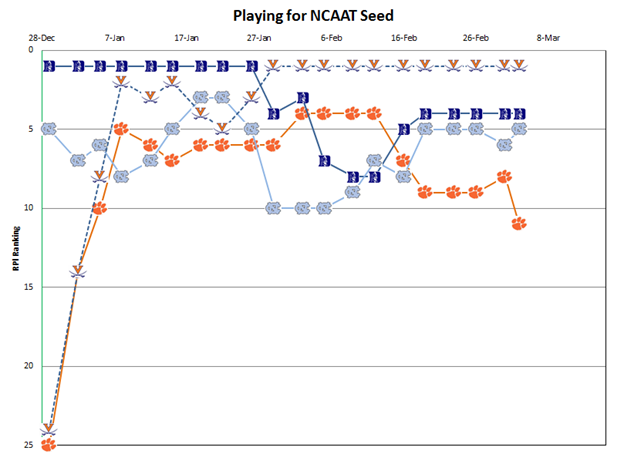Select the 17-Jan date axis label
This screenshot has height=454, width=624.
click(187, 37)
